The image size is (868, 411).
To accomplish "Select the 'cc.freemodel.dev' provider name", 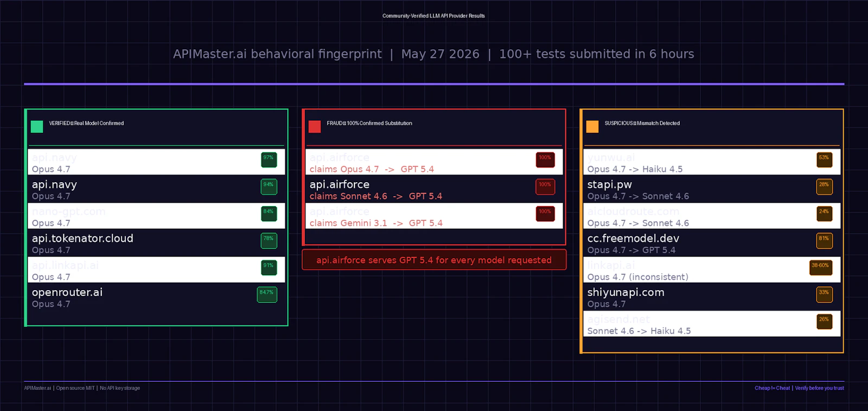I will [633, 239].
